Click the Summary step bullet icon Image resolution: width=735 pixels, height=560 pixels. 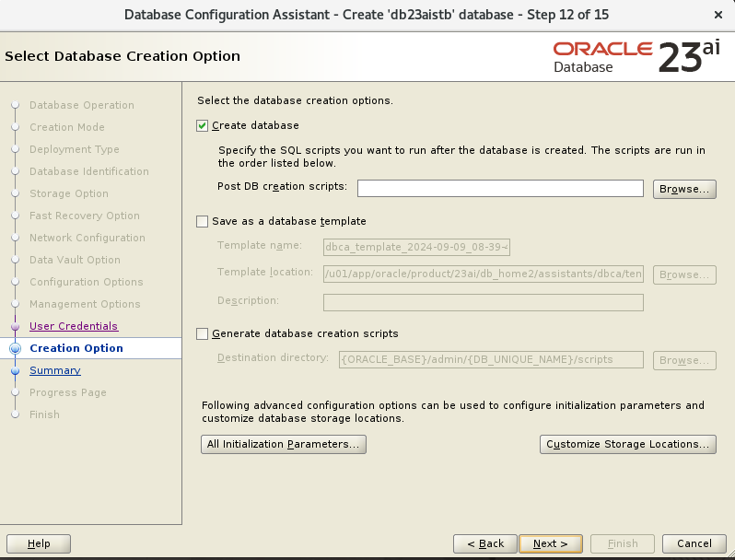tap(15, 370)
